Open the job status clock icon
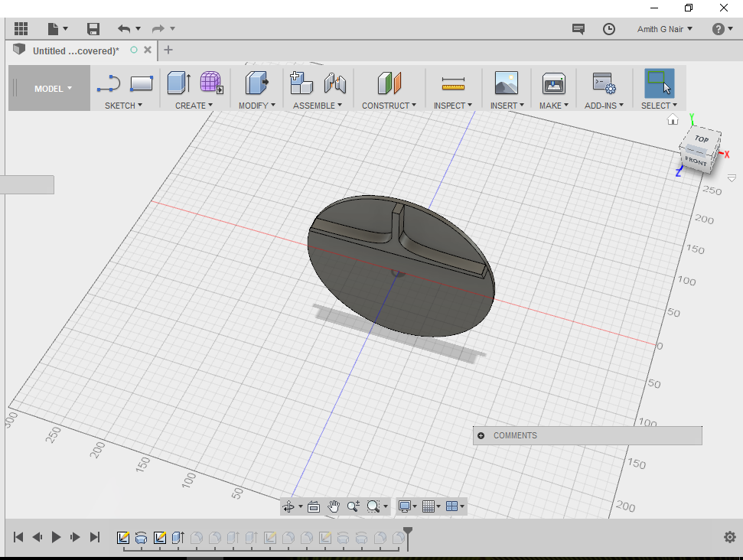Image resolution: width=743 pixels, height=560 pixels. [x=609, y=29]
